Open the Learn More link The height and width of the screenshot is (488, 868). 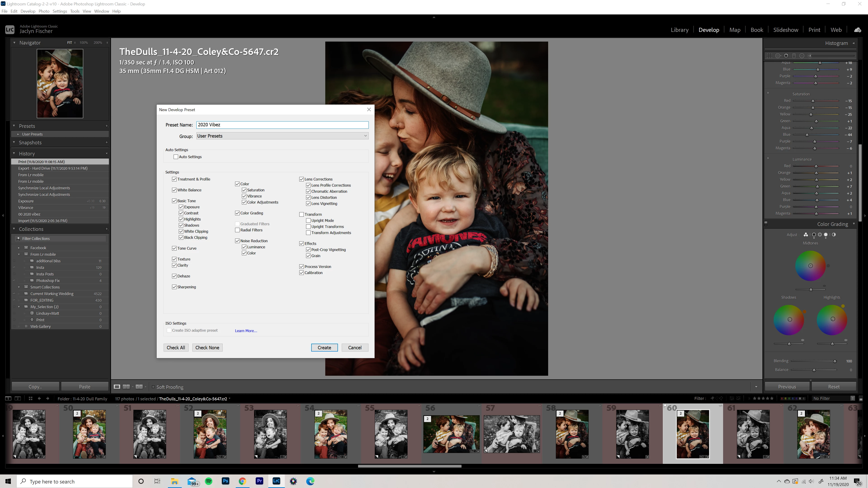(x=246, y=331)
